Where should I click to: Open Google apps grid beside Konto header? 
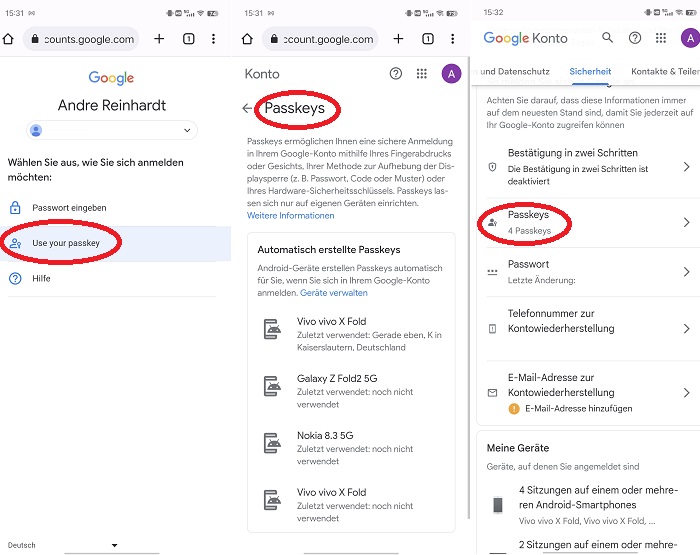pos(421,73)
